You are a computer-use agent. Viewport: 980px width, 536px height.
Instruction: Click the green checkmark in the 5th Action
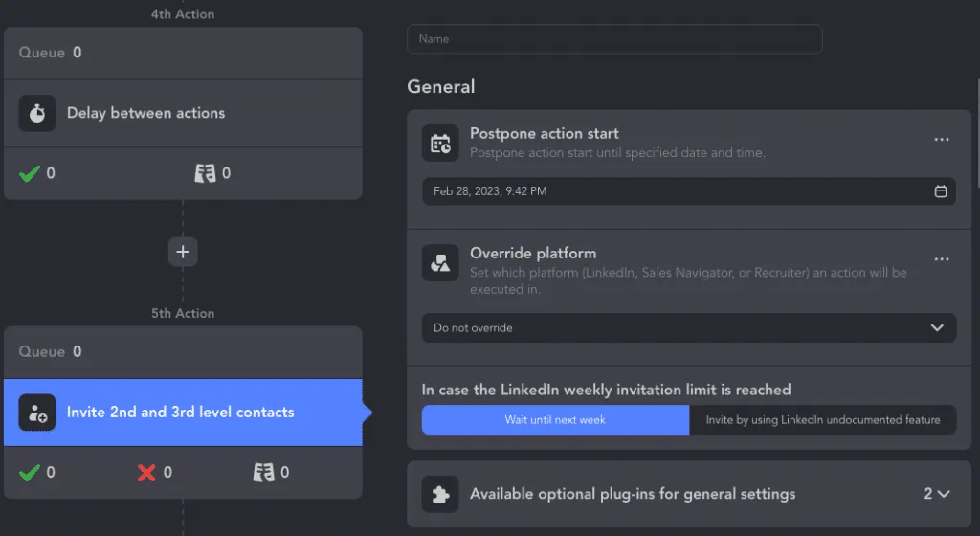(30, 472)
